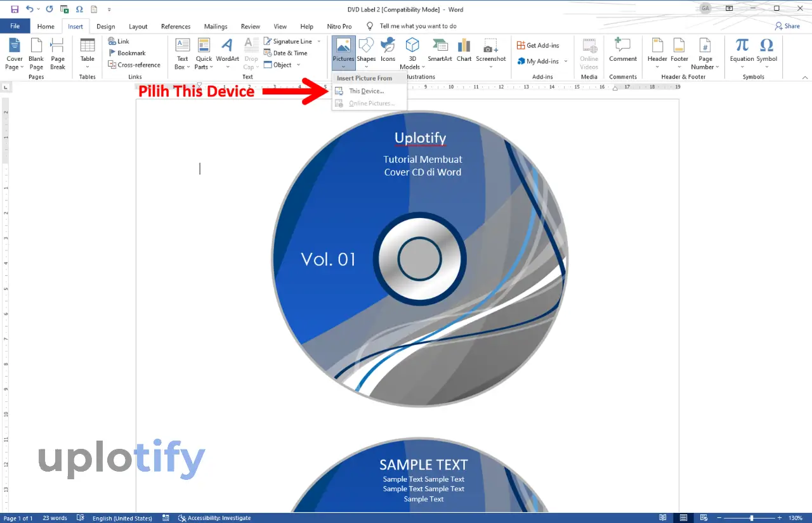
Task: Open My Add-ins dropdown arrow
Action: point(566,61)
